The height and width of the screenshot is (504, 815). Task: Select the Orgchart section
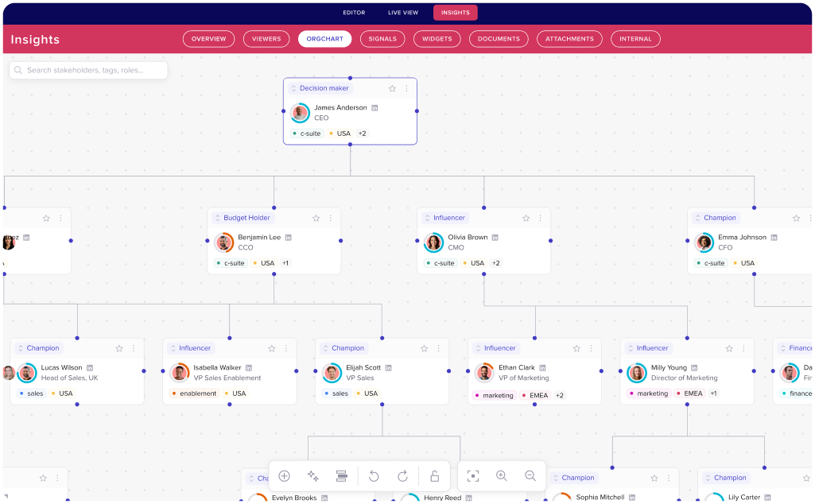click(x=325, y=39)
